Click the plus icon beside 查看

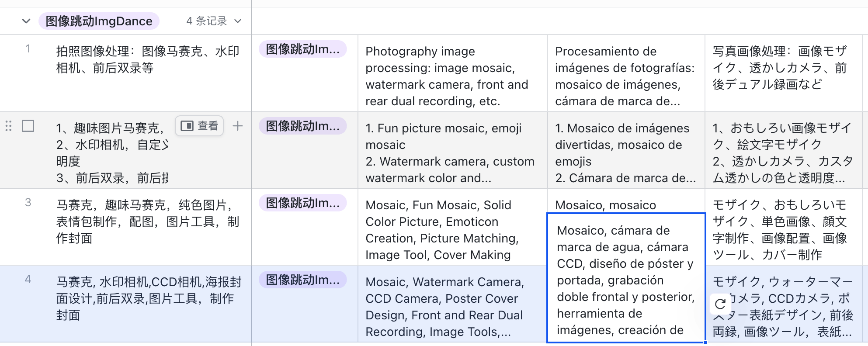pos(237,126)
